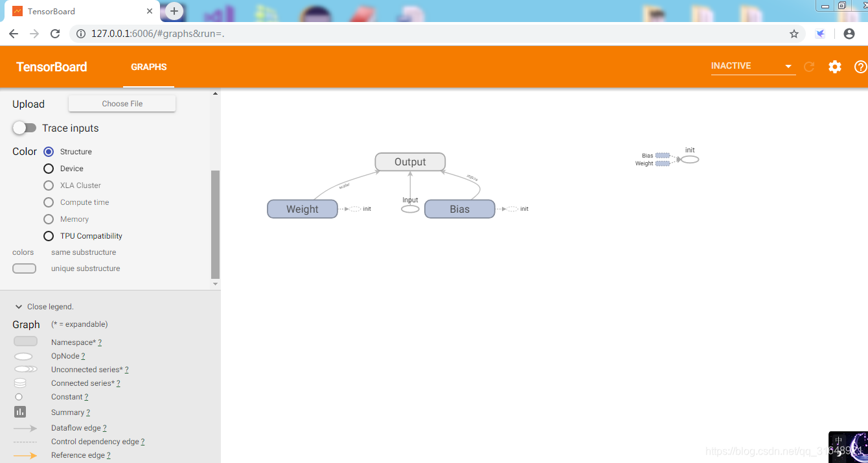
Task: Open help for Constant legend entry
Action: (86, 397)
